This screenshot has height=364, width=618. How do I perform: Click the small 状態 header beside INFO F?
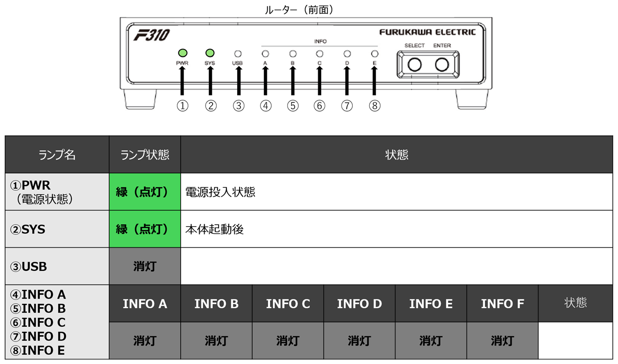pos(575,304)
